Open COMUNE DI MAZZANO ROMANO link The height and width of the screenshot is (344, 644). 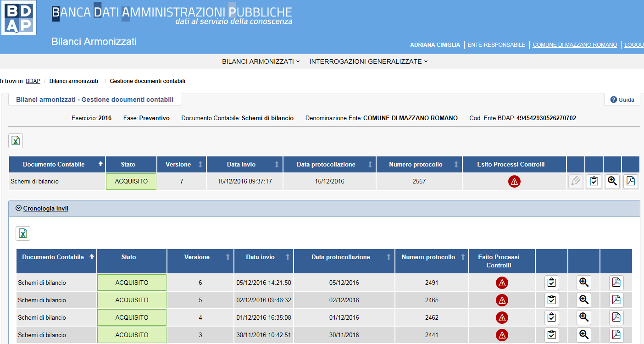pos(575,45)
